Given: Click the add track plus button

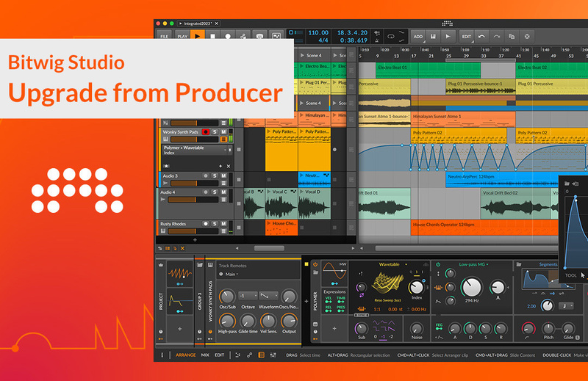Looking at the screenshot, I should coord(195,240).
